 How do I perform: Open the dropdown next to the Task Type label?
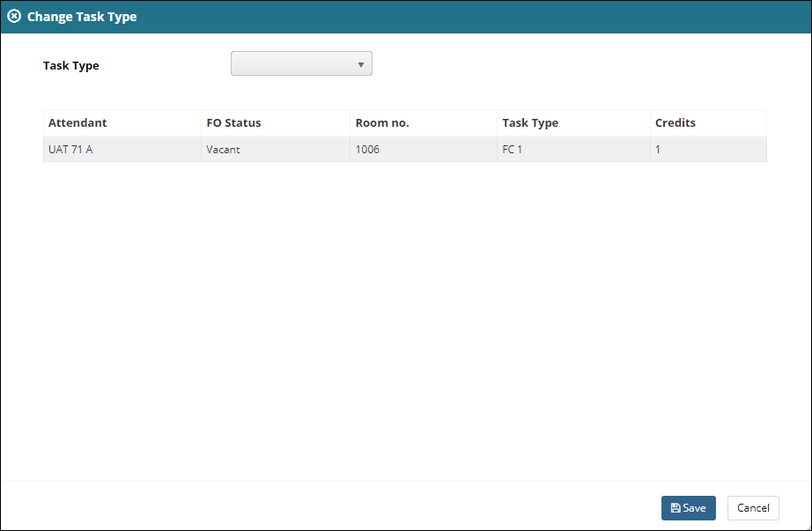tap(301, 63)
